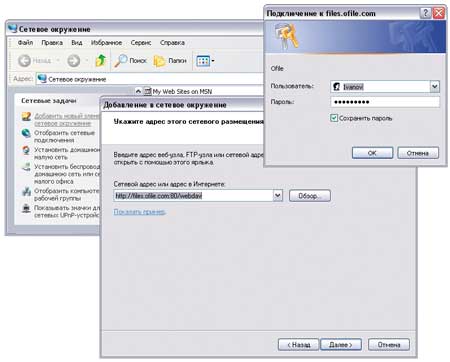Click Отмена button in wizard
This screenshot has width=450, height=362.
389,345
